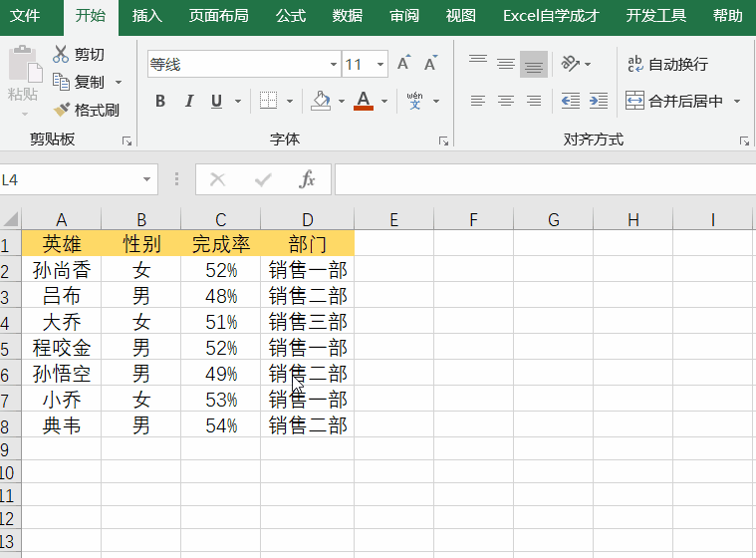The width and height of the screenshot is (756, 558).
Task: Select cell 销售三部
Action: coord(308,322)
